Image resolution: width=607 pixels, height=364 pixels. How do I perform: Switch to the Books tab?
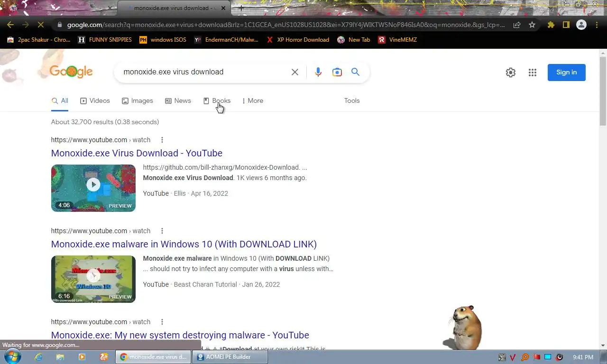click(217, 100)
